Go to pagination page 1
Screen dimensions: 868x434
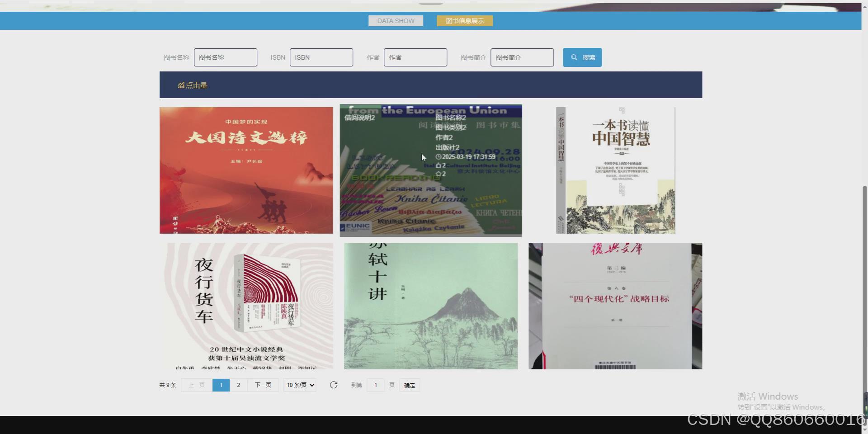coord(221,385)
